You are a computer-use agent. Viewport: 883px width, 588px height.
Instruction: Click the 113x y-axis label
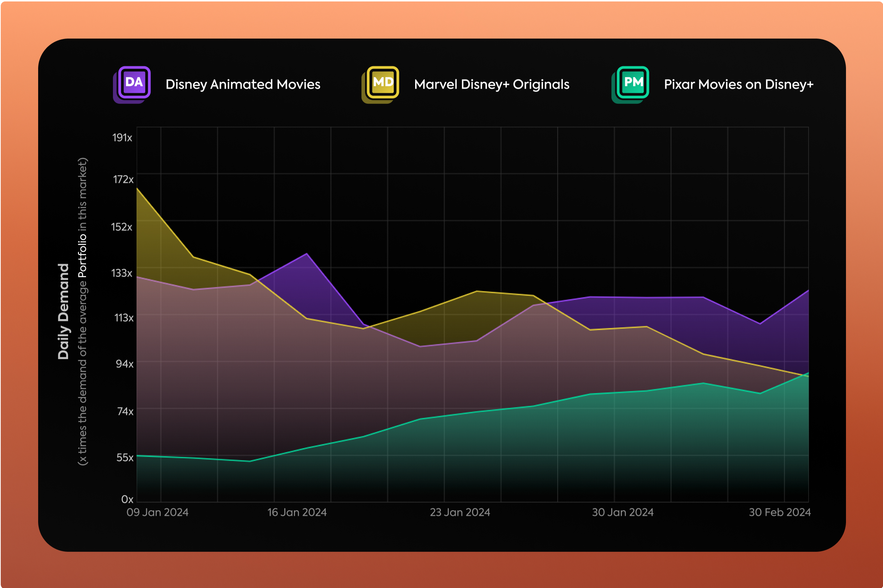click(x=124, y=318)
